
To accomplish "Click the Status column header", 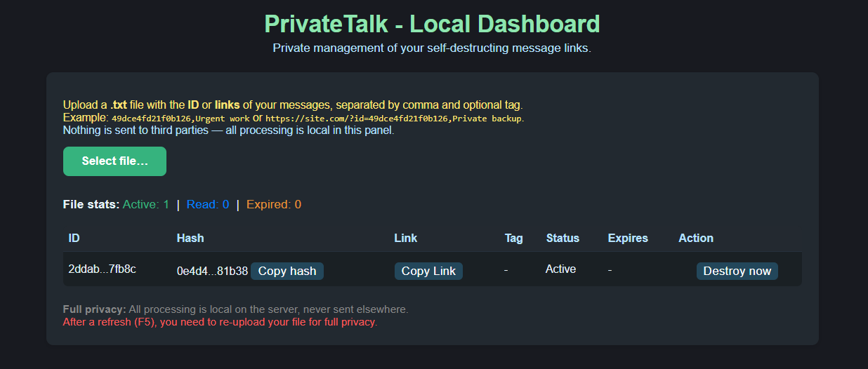I will click(x=563, y=239).
